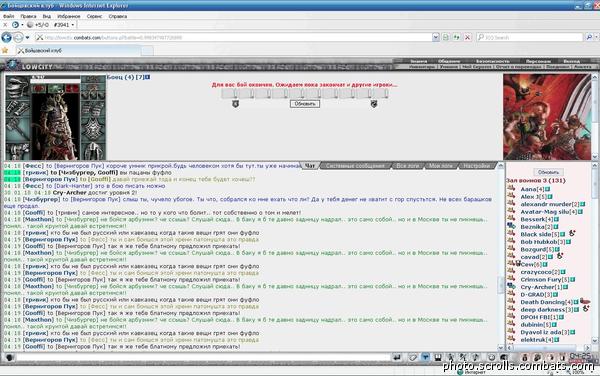Screen dimensions: 600x376
Task: Click the injury icon beside Black side
Action: (572, 233)
